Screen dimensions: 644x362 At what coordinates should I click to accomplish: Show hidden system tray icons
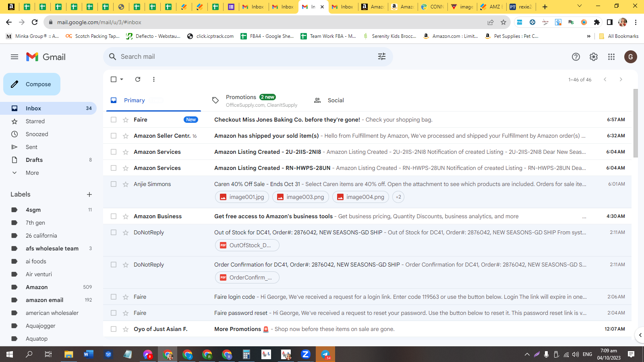click(527, 354)
